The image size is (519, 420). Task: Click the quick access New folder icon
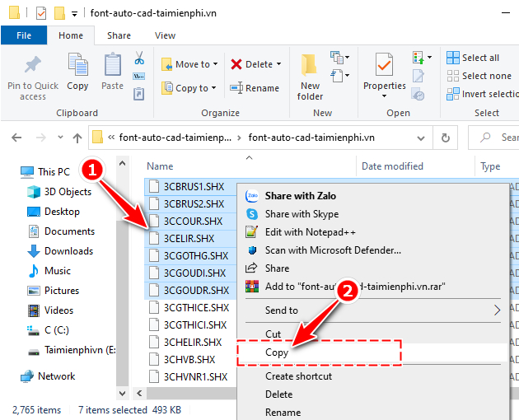click(x=59, y=13)
